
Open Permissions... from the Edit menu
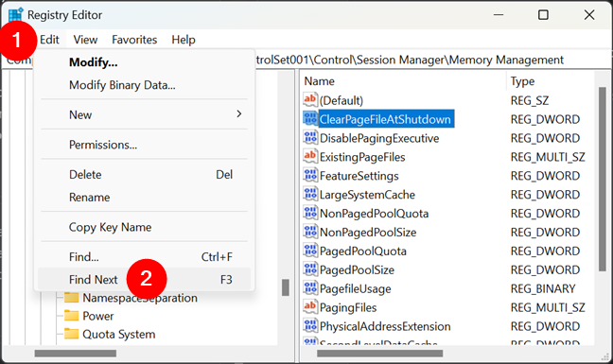(144, 145)
